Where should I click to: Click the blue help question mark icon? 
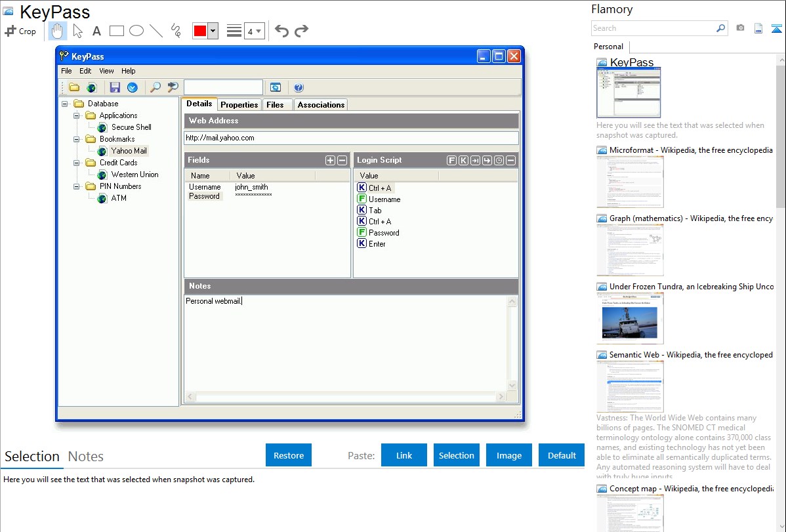(x=299, y=88)
